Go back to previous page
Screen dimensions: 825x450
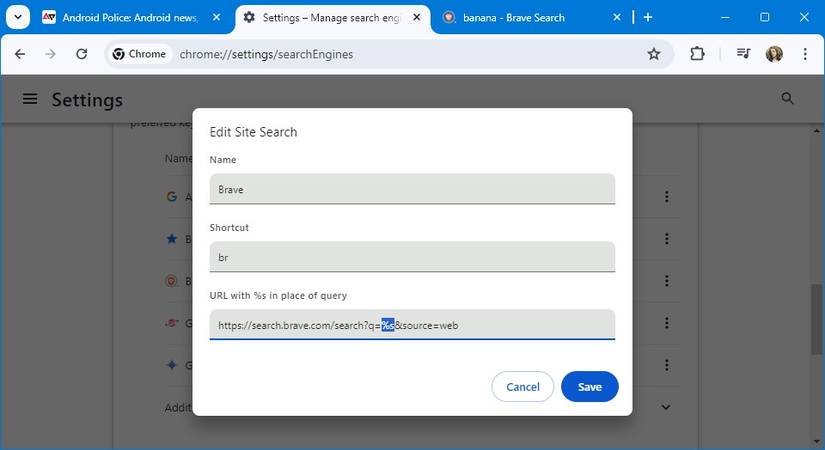(x=20, y=54)
